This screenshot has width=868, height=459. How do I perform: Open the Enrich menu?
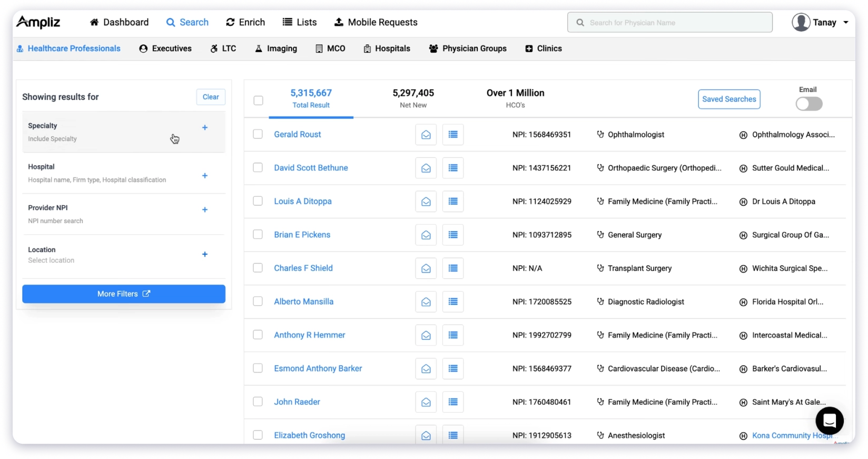[245, 22]
